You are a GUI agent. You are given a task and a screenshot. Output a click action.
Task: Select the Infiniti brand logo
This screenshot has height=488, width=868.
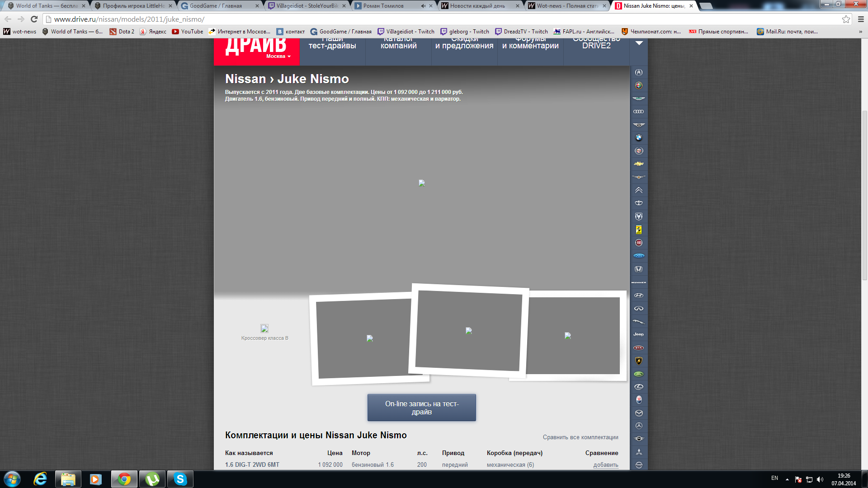click(639, 309)
